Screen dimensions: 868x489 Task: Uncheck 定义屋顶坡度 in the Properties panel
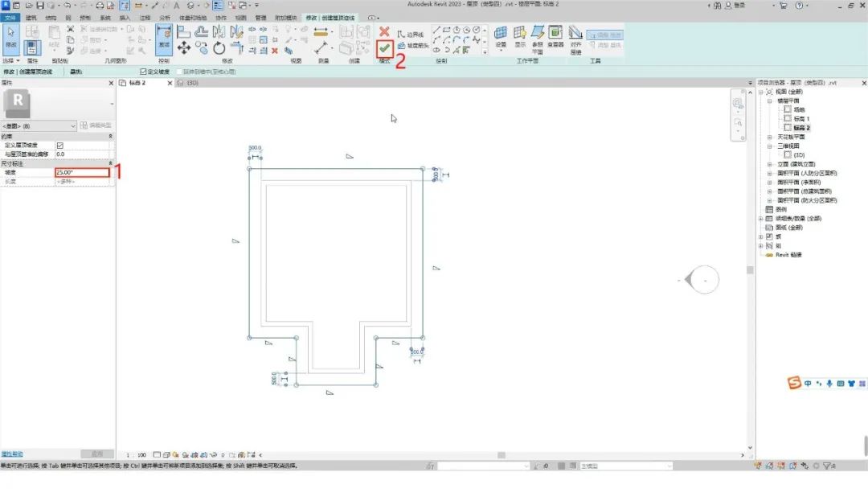tap(59, 146)
